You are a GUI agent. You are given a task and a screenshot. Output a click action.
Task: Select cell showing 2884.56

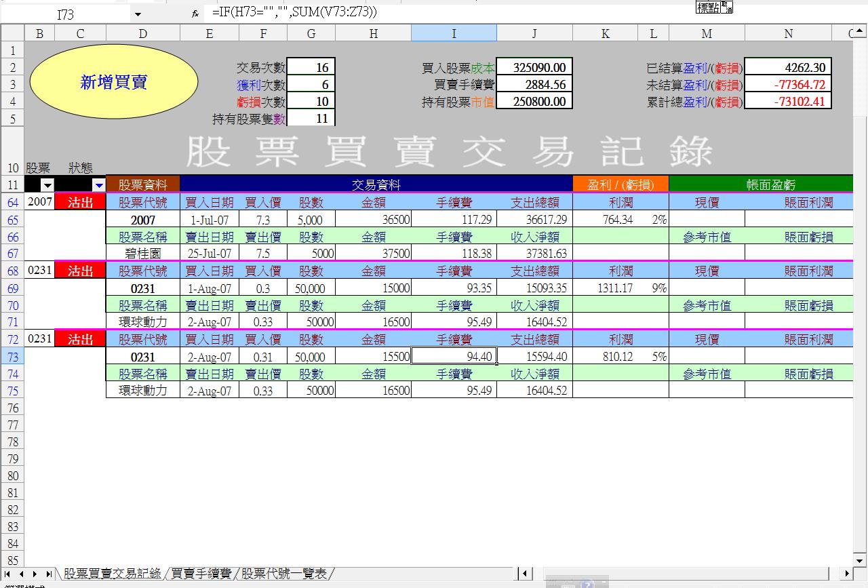tap(534, 84)
